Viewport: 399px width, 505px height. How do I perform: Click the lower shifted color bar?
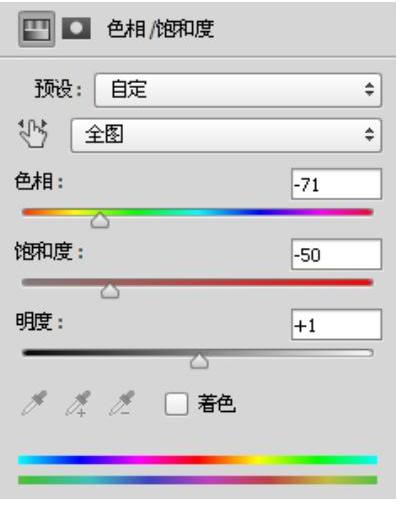tap(198, 480)
